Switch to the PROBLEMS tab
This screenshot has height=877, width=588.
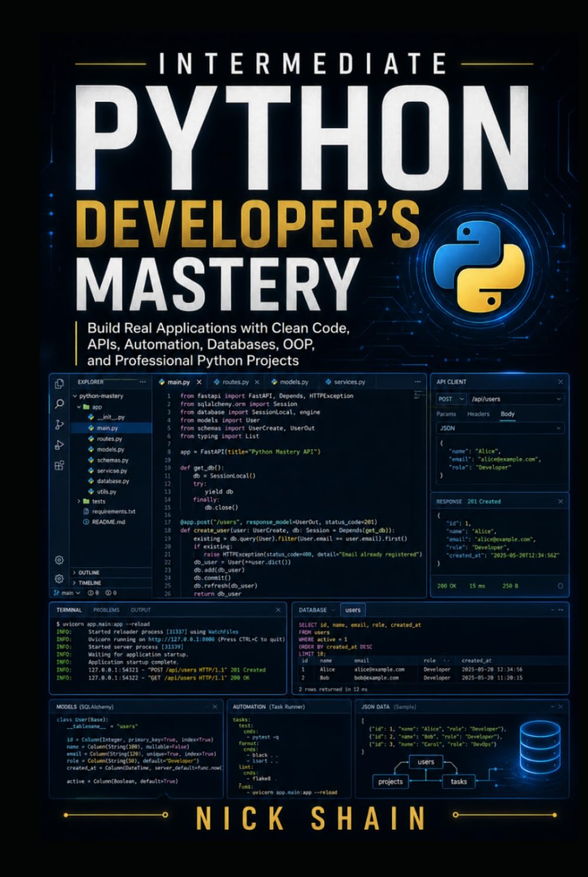(106, 610)
